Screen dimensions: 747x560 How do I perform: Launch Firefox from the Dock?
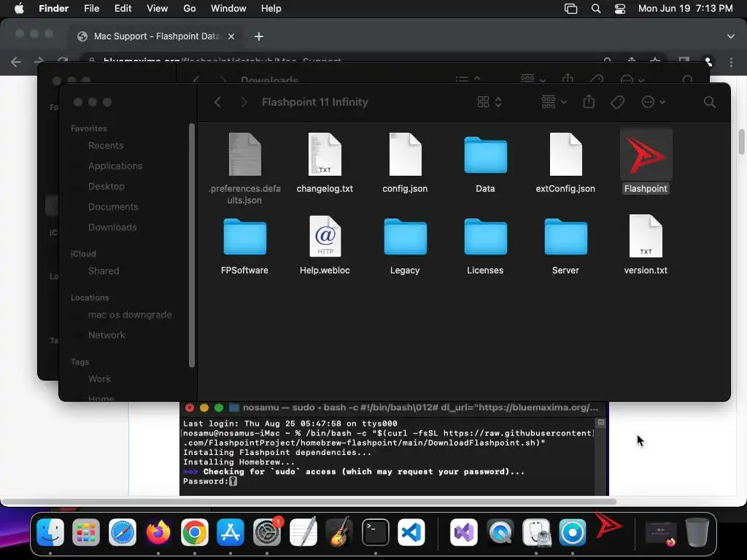pos(158,532)
